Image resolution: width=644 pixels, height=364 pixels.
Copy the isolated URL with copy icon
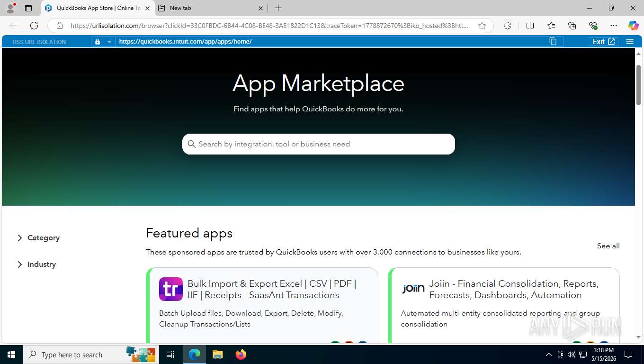click(x=553, y=41)
